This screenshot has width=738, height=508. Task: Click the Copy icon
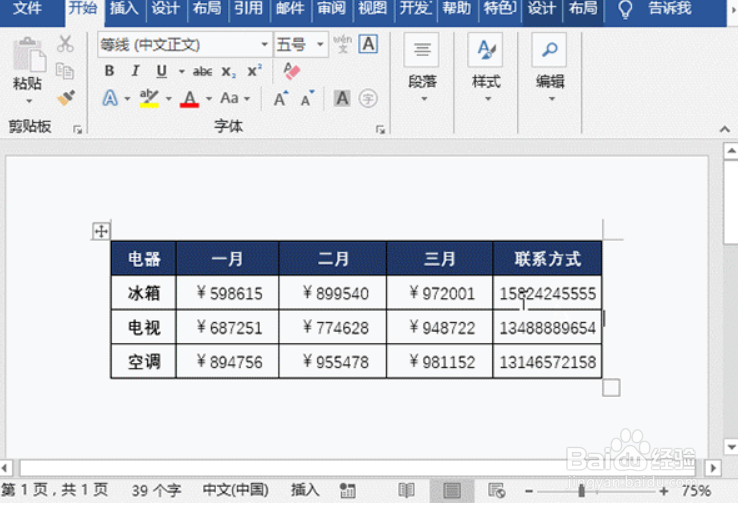pos(64,71)
